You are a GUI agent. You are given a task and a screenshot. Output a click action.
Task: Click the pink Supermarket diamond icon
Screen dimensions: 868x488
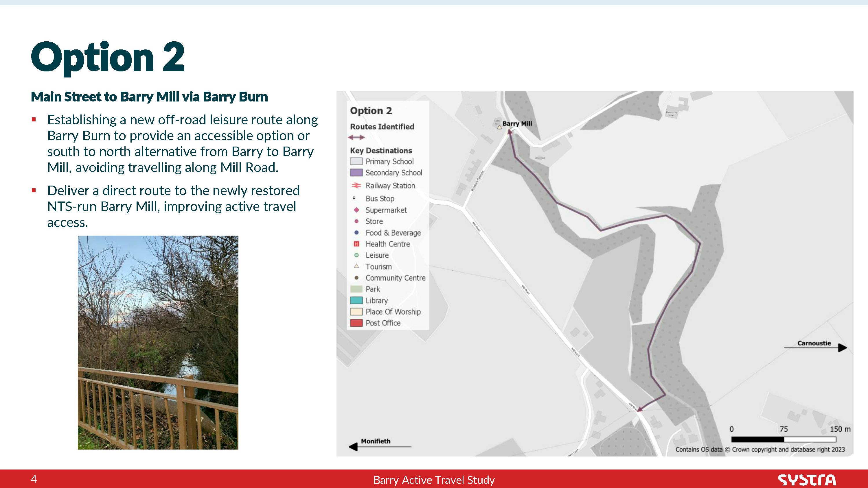point(356,210)
